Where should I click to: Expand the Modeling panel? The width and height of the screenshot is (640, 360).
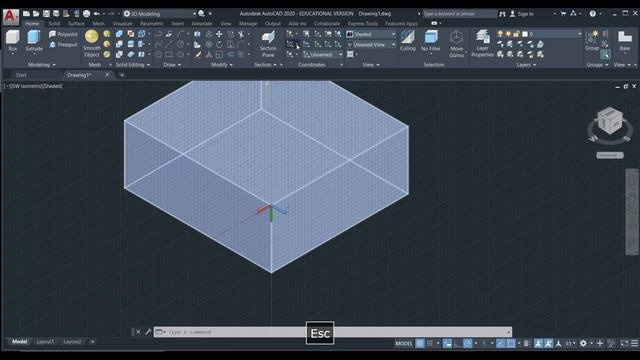(42, 64)
